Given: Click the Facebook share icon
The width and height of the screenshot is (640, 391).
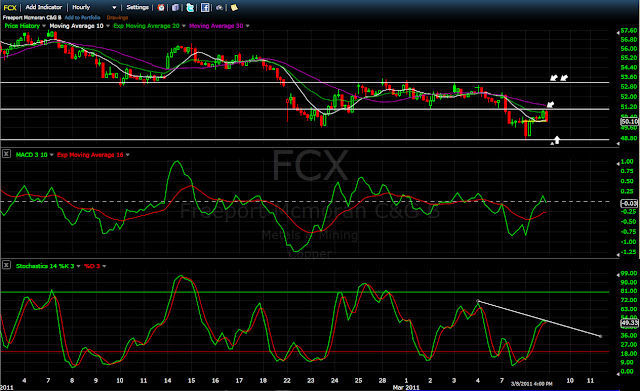Looking at the screenshot, I should pos(205,7).
